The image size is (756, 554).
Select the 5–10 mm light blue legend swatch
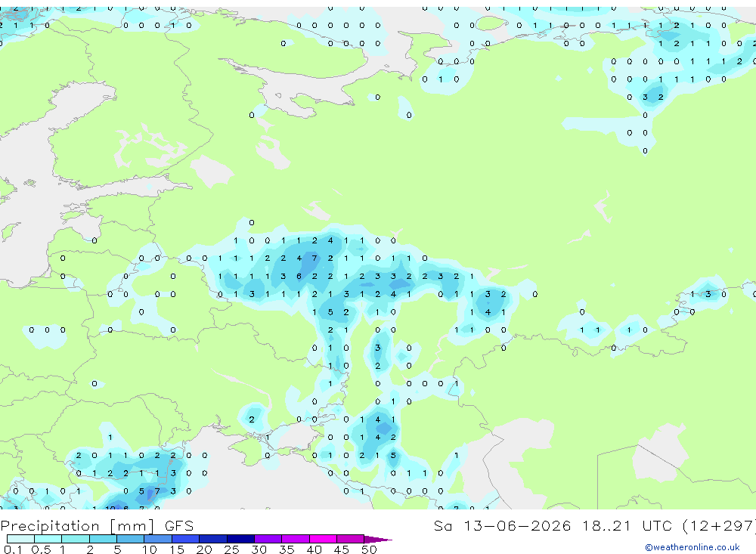tap(131, 539)
